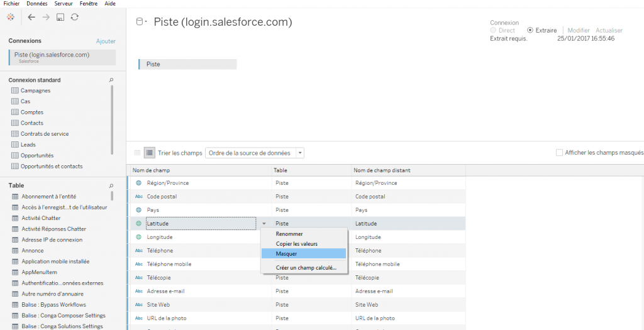
Task: Click globe icon of Pays field
Action: coord(139,210)
